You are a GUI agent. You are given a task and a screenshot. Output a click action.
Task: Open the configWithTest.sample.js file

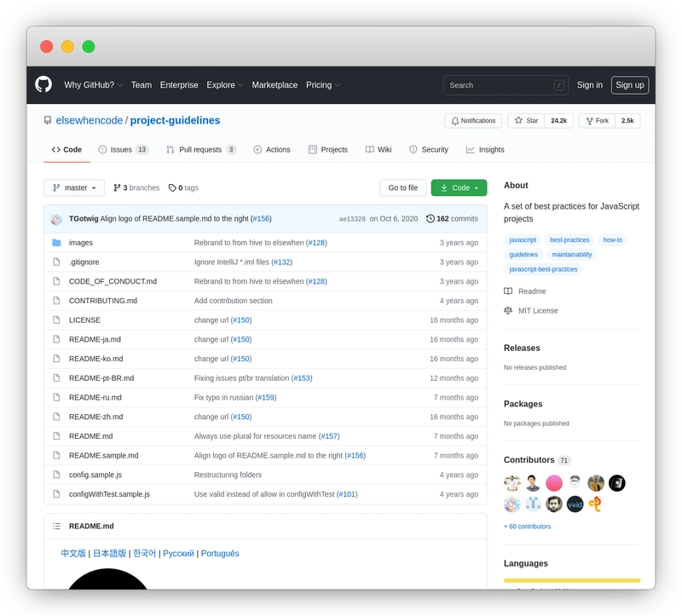click(x=110, y=494)
